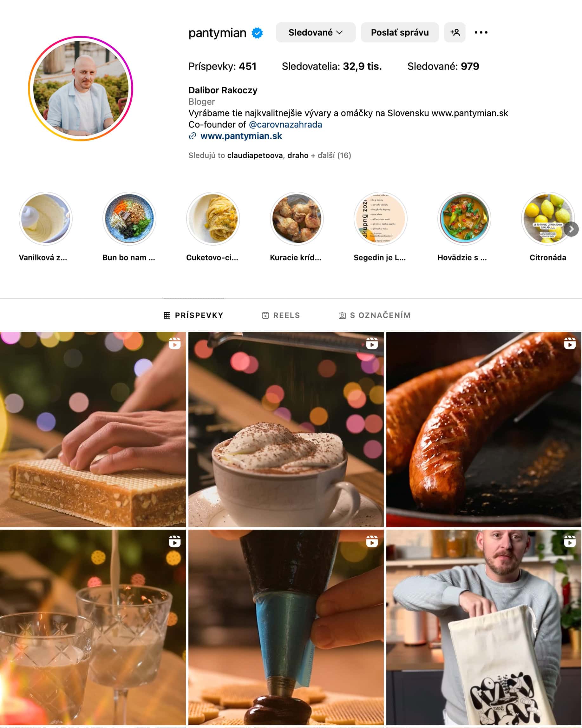Switch to the S OZNAČENÍM tab
This screenshot has width=582, height=728.
pos(375,315)
